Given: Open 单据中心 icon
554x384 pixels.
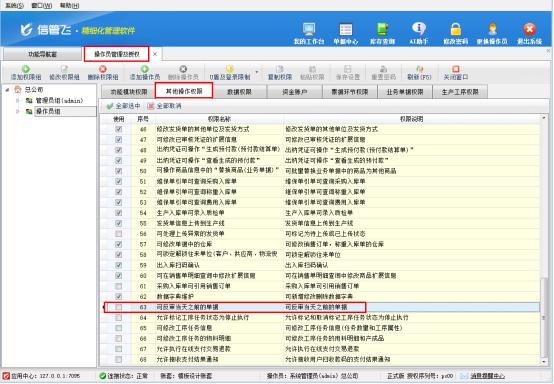Looking at the screenshot, I should 346,29.
